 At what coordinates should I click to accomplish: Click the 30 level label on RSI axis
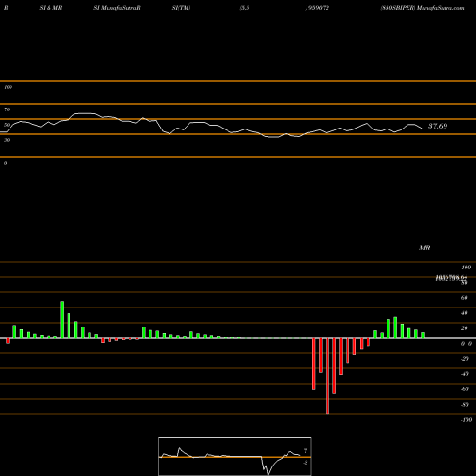(x=7, y=140)
